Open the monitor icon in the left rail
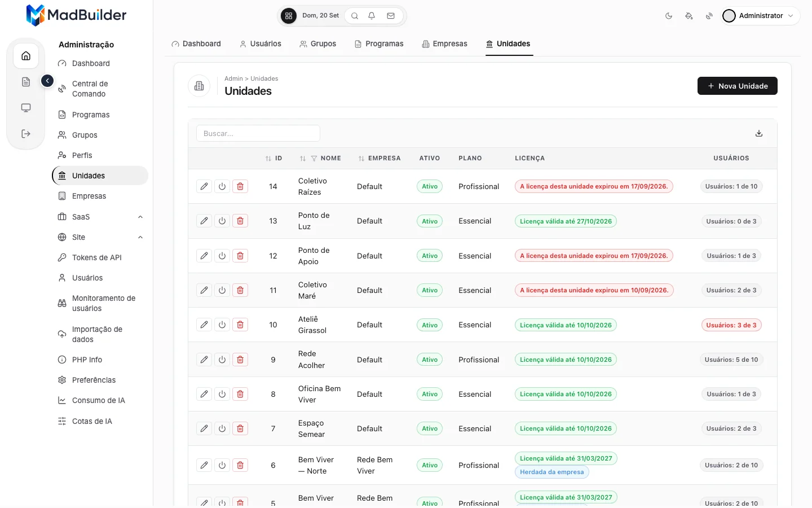This screenshot has width=812, height=508. [26, 108]
